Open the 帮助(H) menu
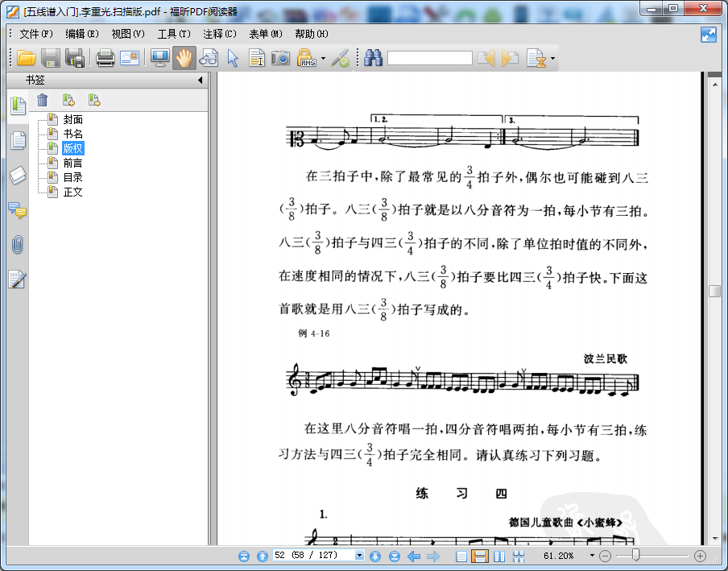The height and width of the screenshot is (571, 728). click(x=312, y=34)
